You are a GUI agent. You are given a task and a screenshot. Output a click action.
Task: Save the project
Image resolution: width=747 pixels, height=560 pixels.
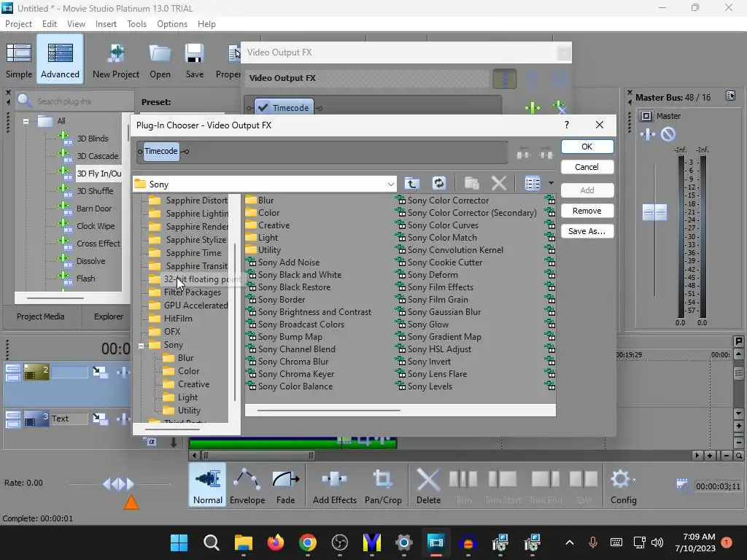tap(194, 60)
